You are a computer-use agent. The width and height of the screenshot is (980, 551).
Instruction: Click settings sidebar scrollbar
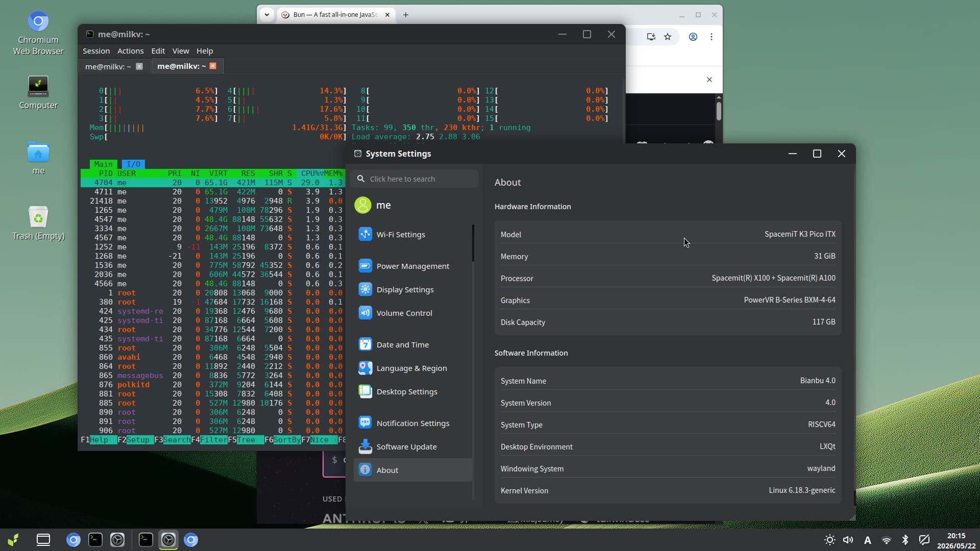pyautogui.click(x=473, y=243)
